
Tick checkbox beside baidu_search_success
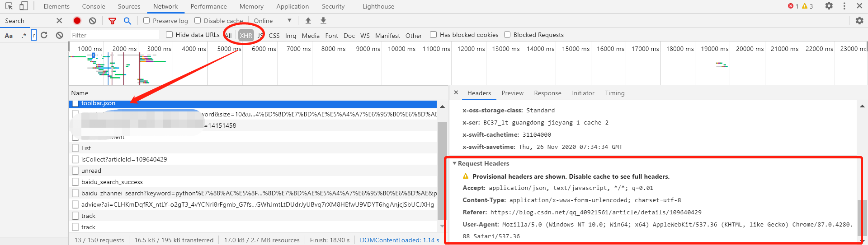(x=75, y=182)
